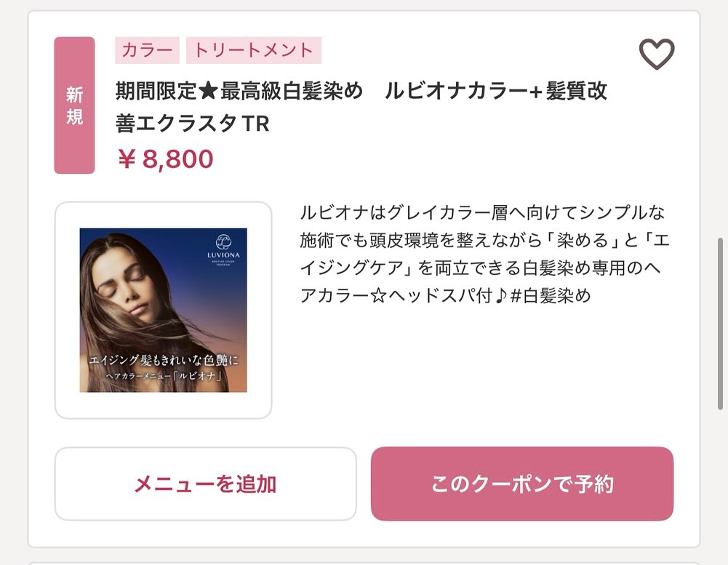The height and width of the screenshot is (565, 728).
Task: Click the ルビオナカラー+髪質改 title text
Action: click(496, 90)
